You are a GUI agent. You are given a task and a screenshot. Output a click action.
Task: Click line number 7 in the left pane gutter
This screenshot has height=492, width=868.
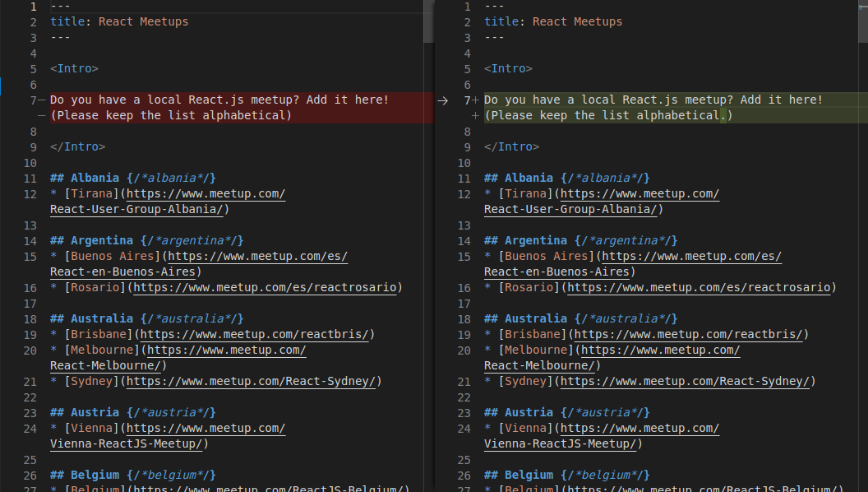[33, 100]
